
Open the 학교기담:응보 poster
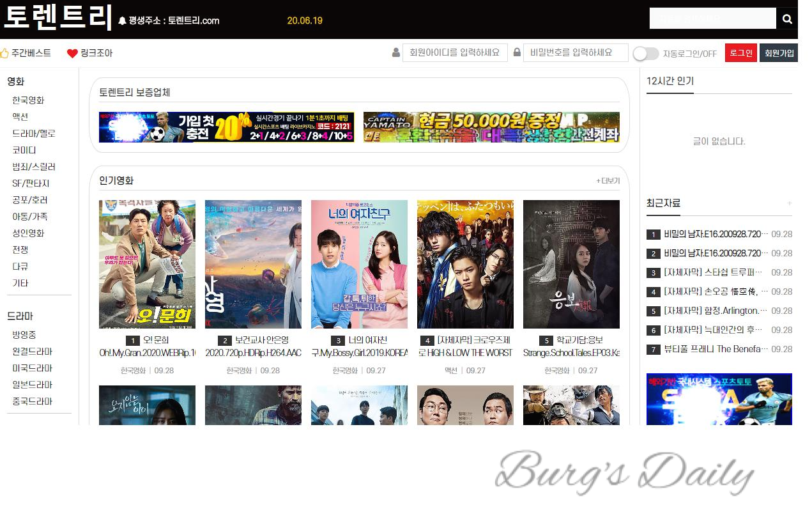coord(571,264)
